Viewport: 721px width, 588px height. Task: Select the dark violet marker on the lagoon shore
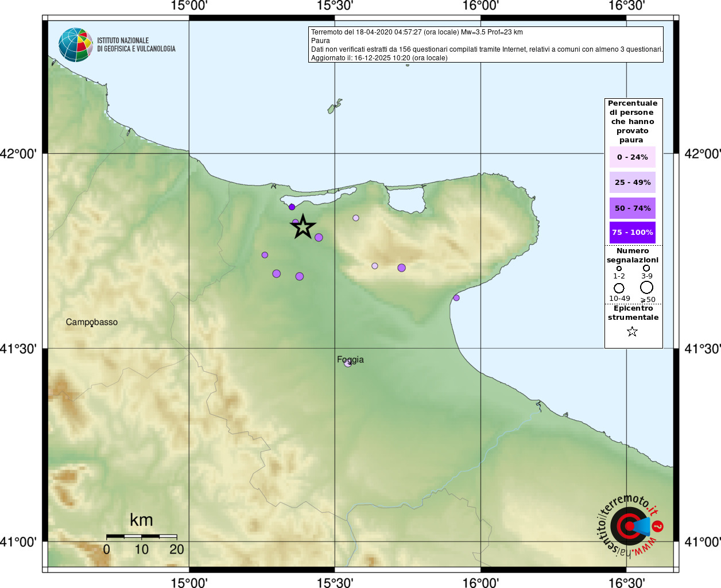292,207
